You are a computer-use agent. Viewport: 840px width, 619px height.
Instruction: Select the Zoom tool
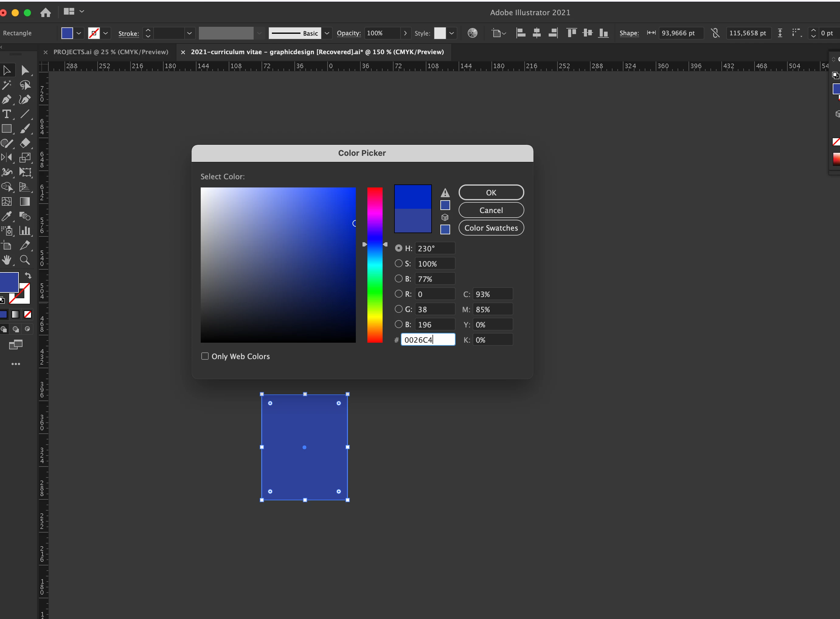point(25,260)
